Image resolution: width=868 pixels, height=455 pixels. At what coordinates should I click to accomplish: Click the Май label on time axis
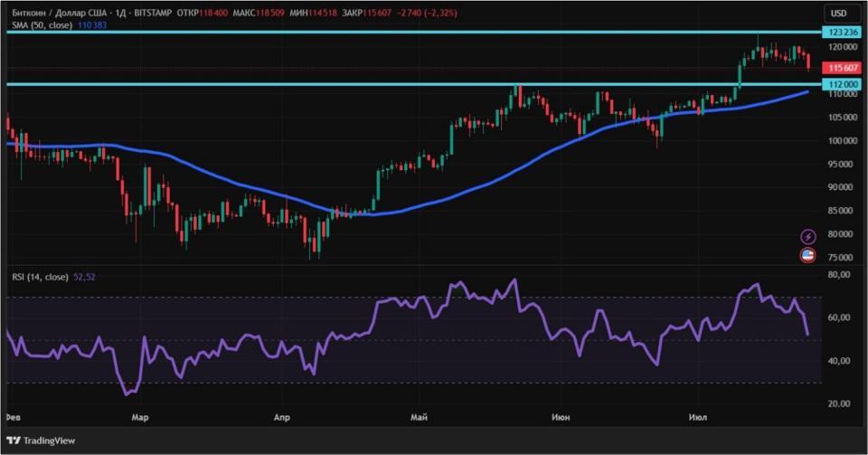(419, 418)
